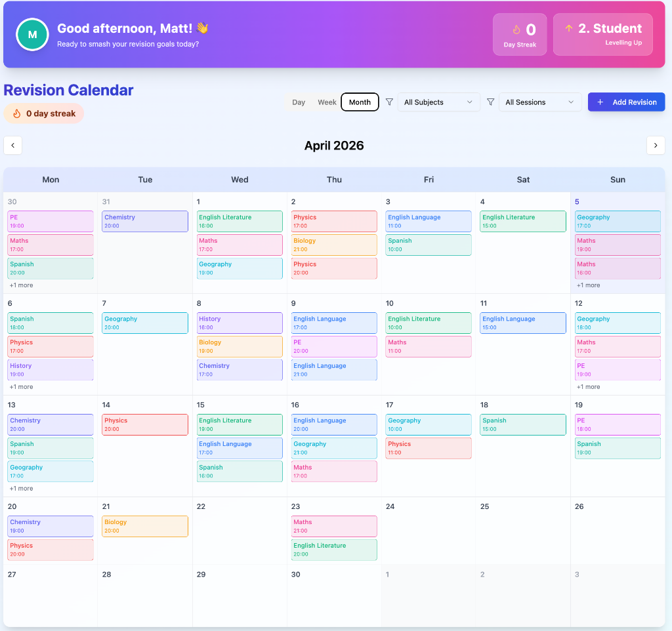Open Spanish 15:00 session on April 18
This screenshot has height=631, width=672.
pyautogui.click(x=523, y=424)
